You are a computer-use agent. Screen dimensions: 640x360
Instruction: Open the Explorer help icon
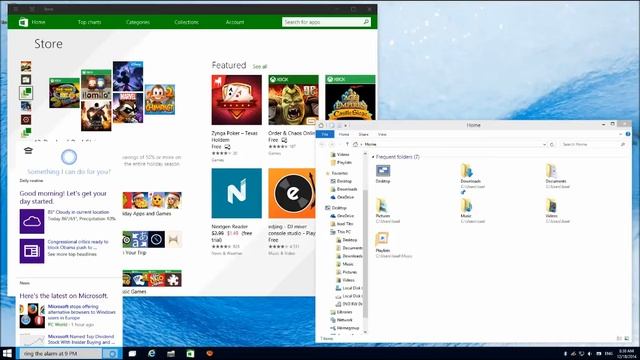point(628,134)
